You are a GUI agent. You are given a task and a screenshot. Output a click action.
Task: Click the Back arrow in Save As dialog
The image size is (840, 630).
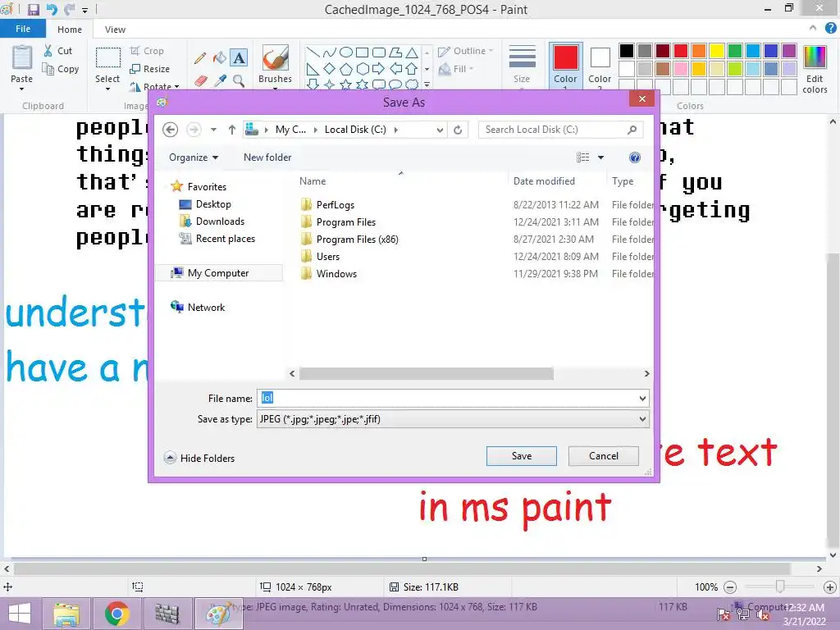coord(171,130)
